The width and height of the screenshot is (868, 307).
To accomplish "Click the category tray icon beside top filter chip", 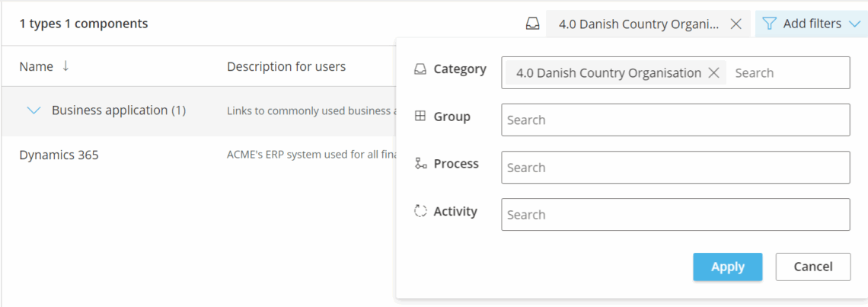I will [x=533, y=24].
